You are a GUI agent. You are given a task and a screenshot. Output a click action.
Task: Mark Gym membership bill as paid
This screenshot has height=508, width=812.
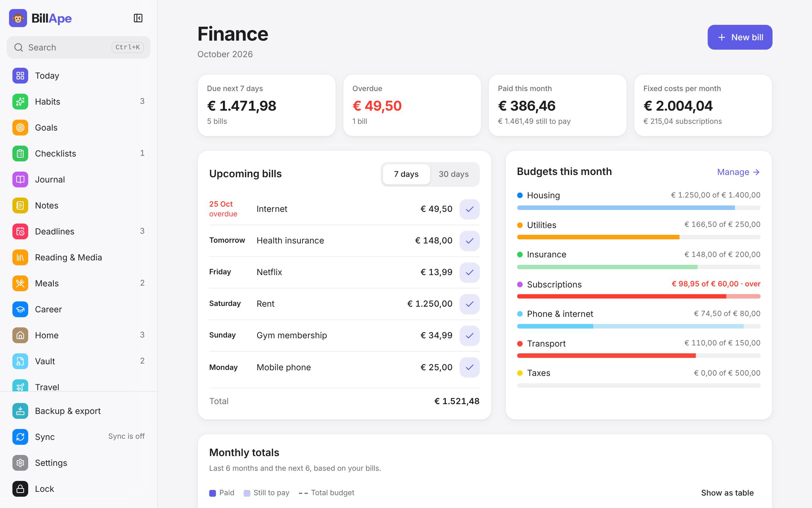(x=470, y=336)
